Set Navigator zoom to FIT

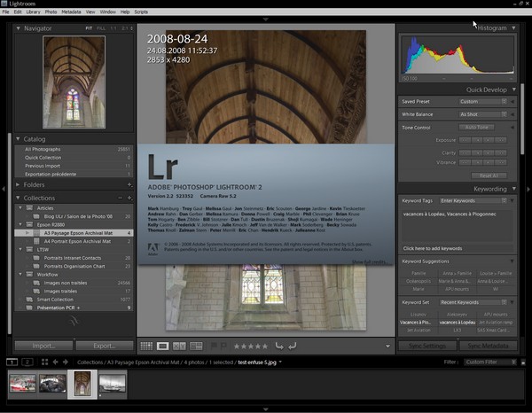click(x=89, y=28)
